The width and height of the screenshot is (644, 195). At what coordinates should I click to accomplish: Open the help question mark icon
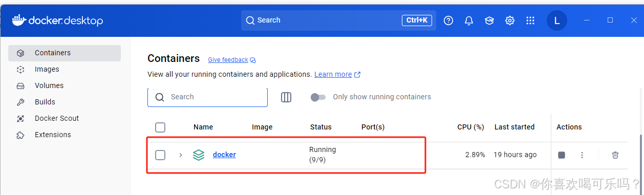point(448,20)
